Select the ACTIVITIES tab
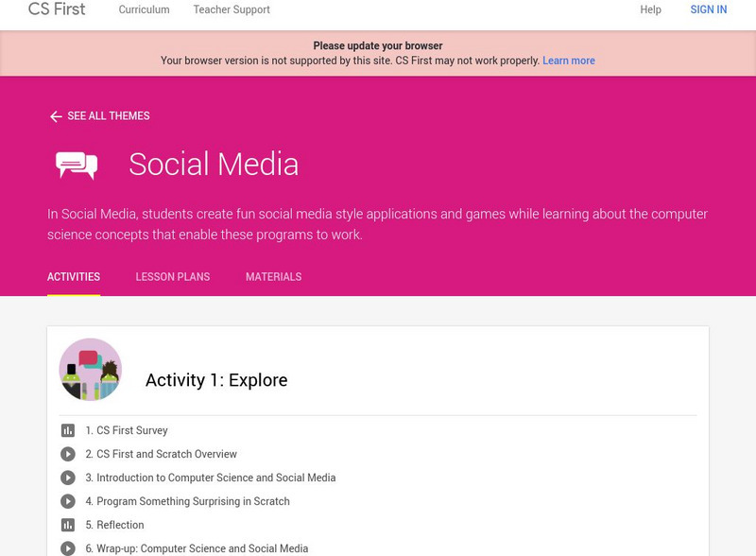The height and width of the screenshot is (556, 756). [x=74, y=276]
